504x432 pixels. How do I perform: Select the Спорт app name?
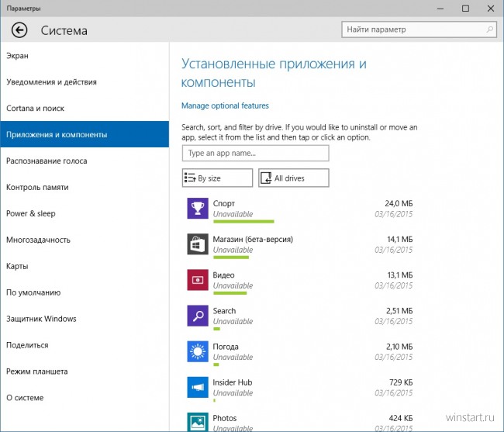(x=224, y=203)
